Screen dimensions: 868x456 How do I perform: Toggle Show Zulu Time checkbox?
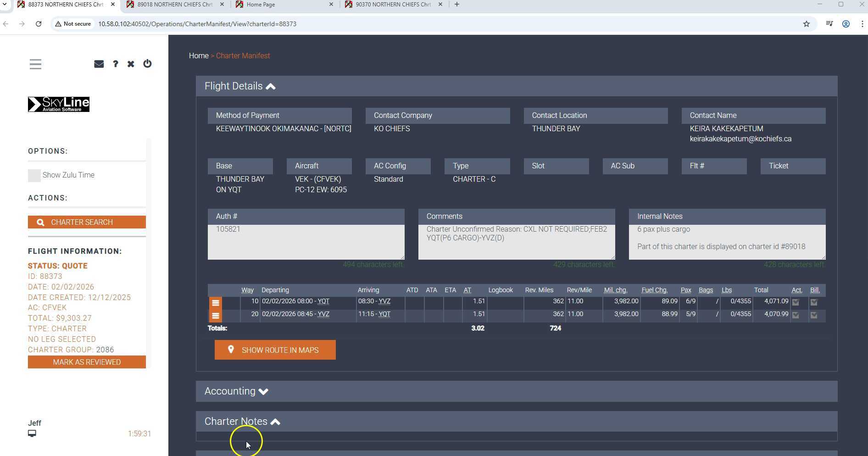(34, 175)
